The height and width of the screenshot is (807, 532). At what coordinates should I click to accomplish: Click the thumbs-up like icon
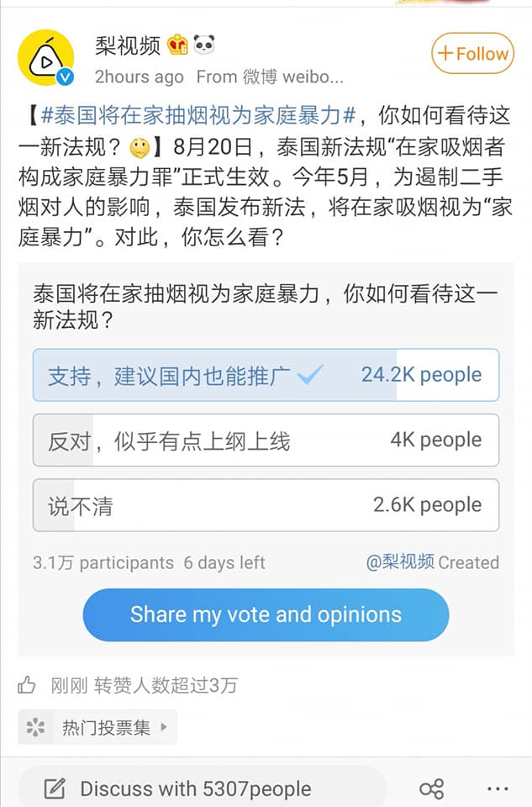(x=27, y=685)
